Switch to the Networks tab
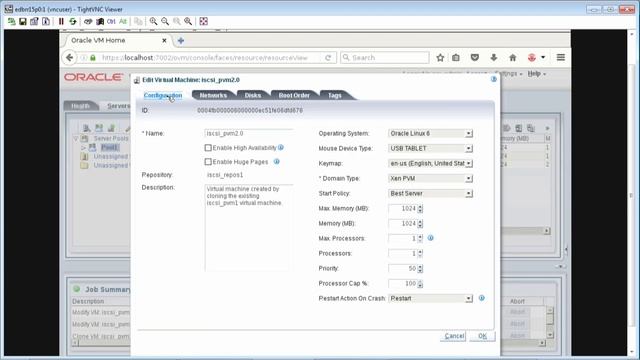 (213, 95)
